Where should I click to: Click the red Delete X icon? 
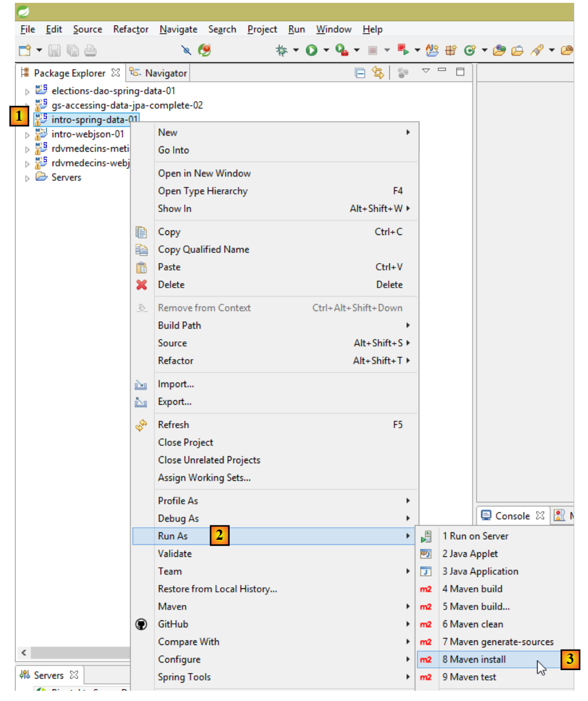[142, 285]
